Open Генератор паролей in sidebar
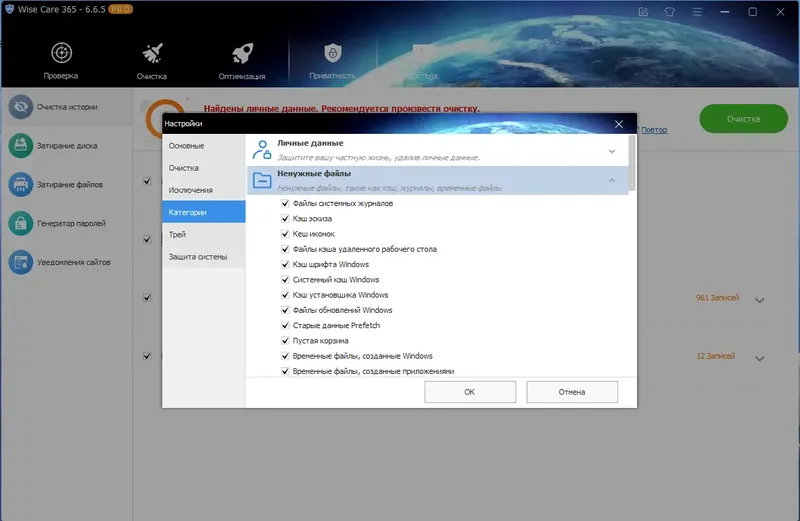 pos(66,224)
